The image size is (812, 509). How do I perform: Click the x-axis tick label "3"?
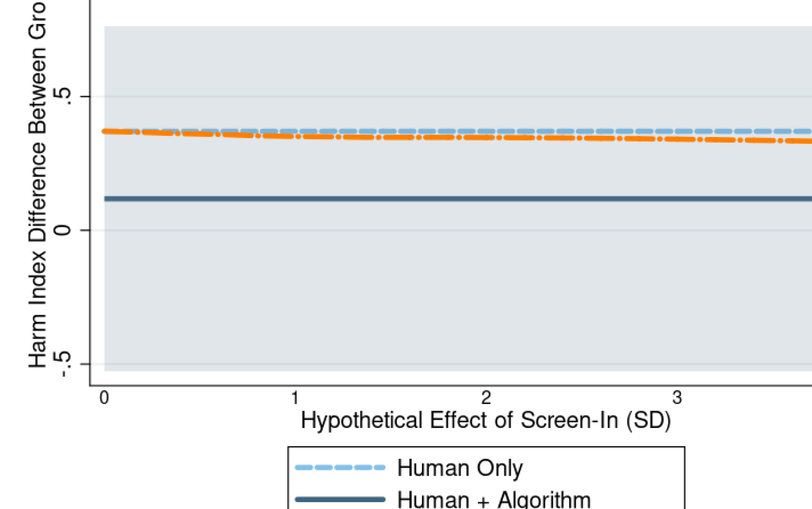click(677, 398)
